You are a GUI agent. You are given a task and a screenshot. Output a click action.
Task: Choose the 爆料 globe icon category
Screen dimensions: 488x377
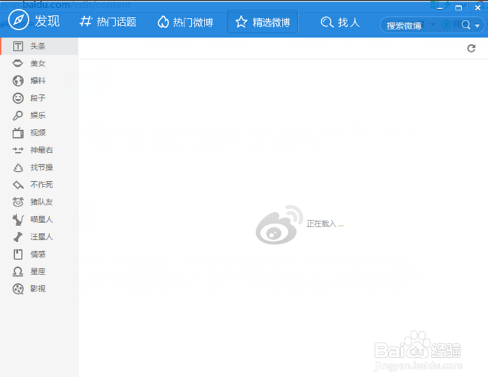point(18,81)
